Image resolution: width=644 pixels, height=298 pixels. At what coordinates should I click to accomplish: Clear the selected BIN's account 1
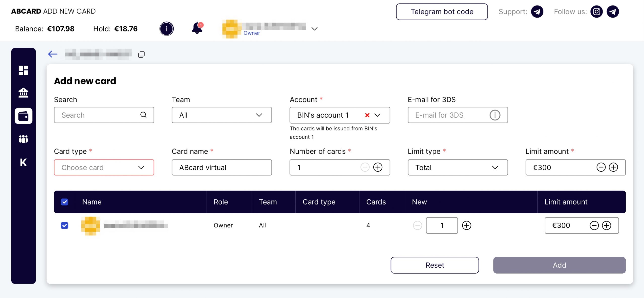[x=367, y=115]
